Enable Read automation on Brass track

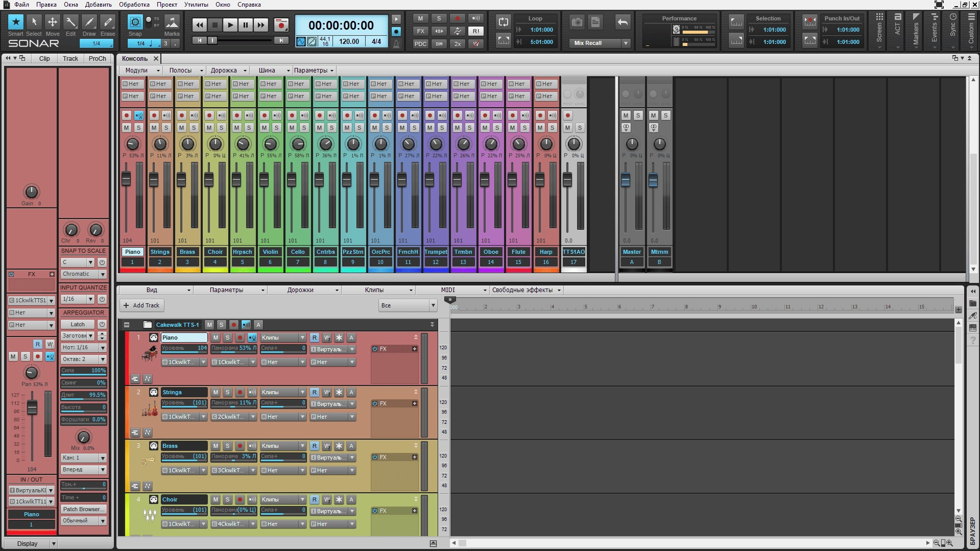click(x=315, y=446)
